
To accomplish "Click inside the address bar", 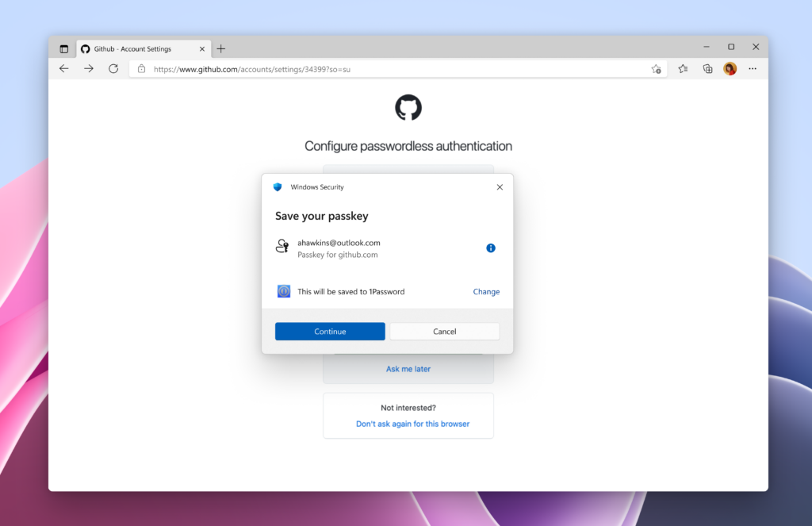I will [317, 69].
